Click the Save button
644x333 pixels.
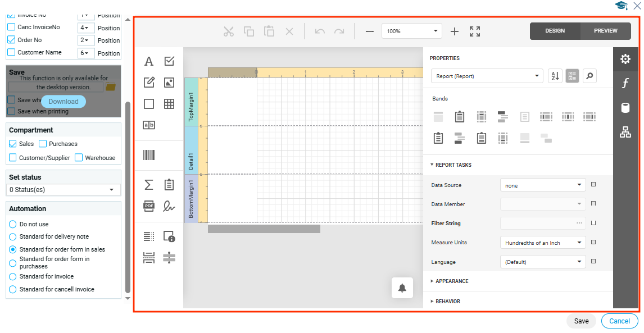click(x=581, y=321)
